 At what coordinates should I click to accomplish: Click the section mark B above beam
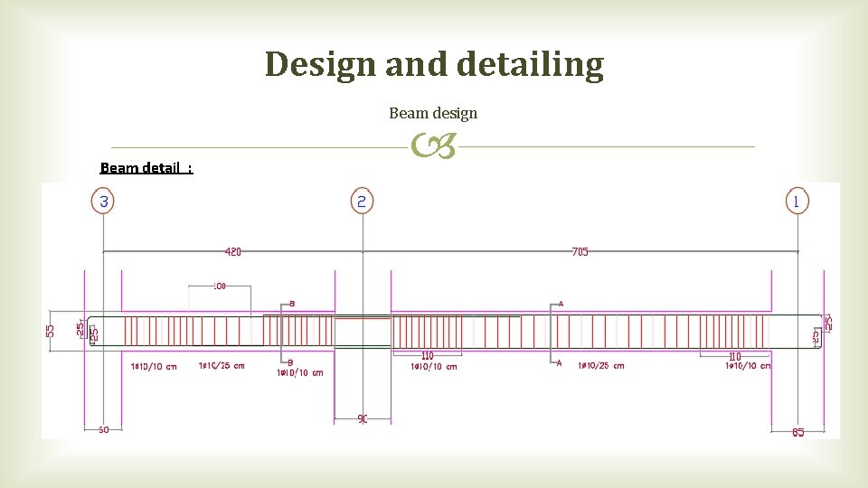coord(292,304)
